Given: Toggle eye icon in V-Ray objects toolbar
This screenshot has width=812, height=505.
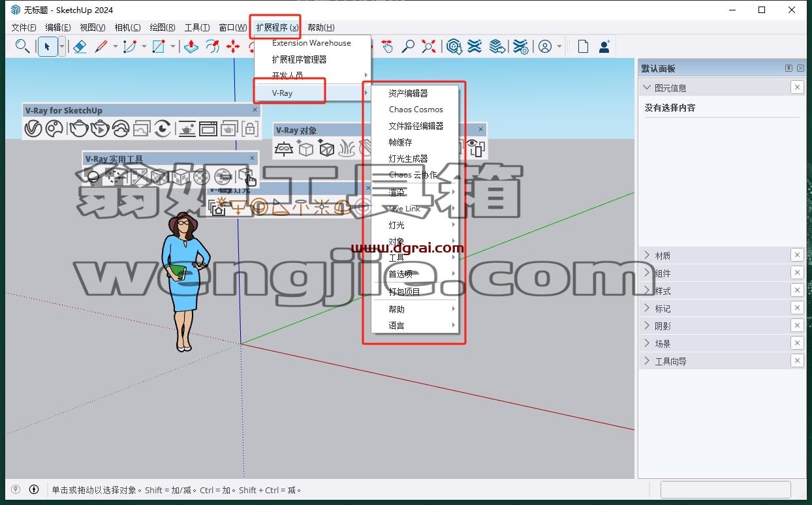Looking at the screenshot, I should click(476, 149).
